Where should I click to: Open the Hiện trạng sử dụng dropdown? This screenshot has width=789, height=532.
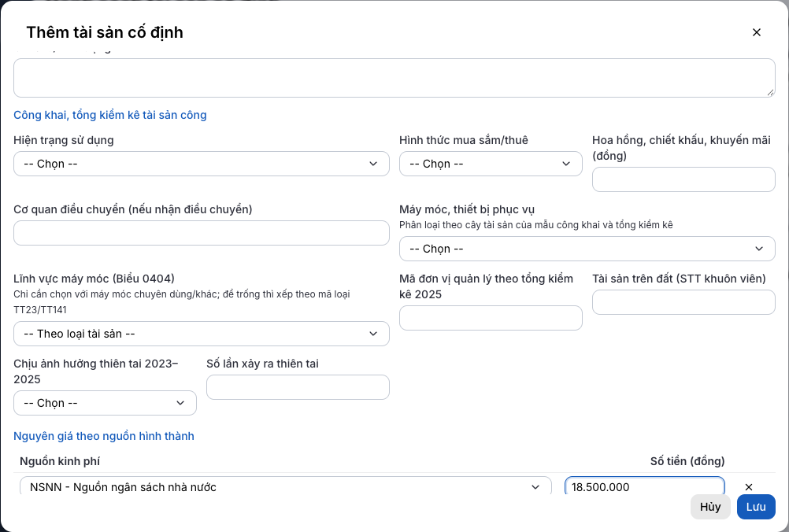(202, 164)
